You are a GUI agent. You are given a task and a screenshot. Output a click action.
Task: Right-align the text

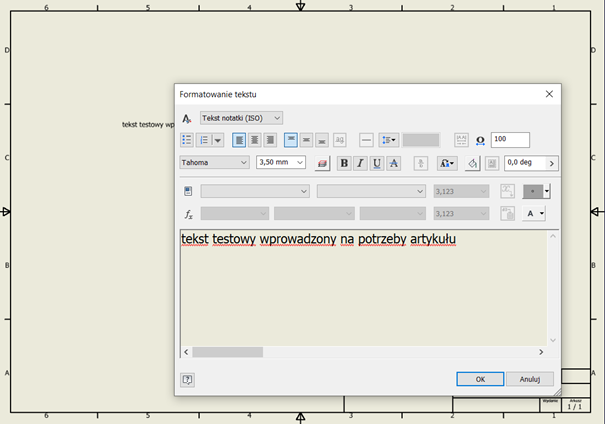270,140
